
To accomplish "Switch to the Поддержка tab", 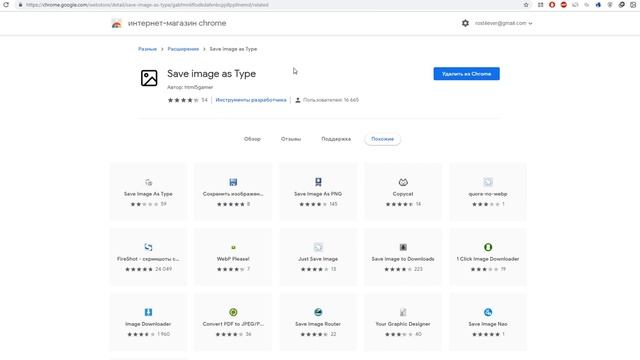I will pos(336,139).
